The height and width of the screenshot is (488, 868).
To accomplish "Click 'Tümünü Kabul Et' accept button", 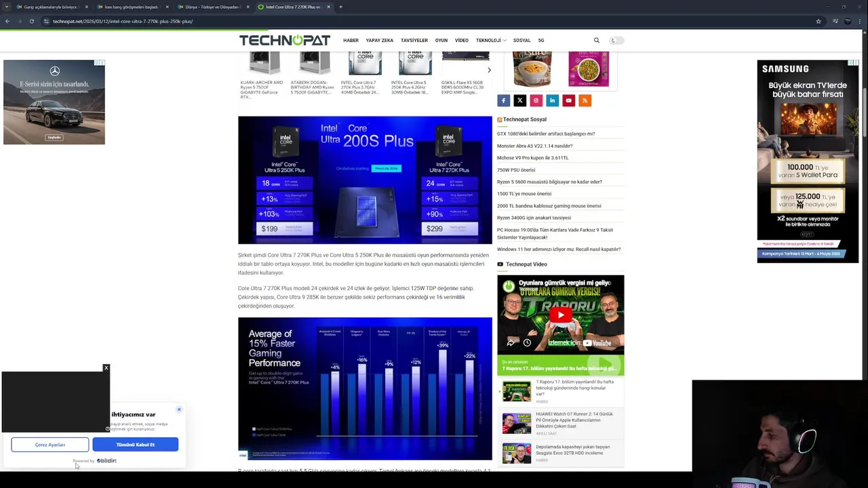I will click(x=136, y=445).
